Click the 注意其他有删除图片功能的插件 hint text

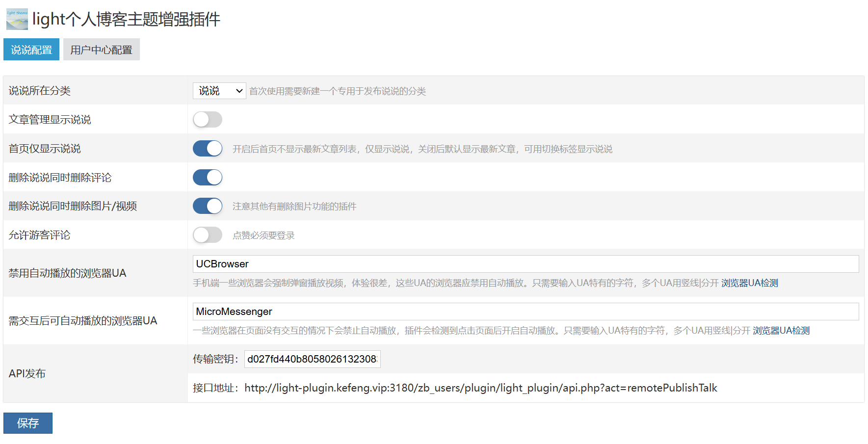294,207
